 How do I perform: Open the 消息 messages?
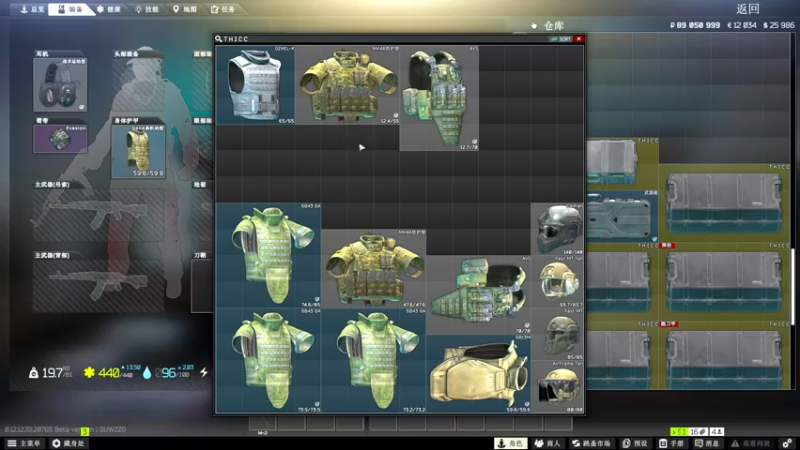click(x=707, y=443)
